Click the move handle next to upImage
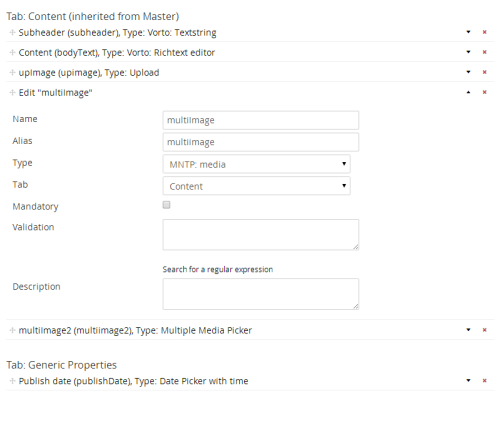 [x=12, y=72]
